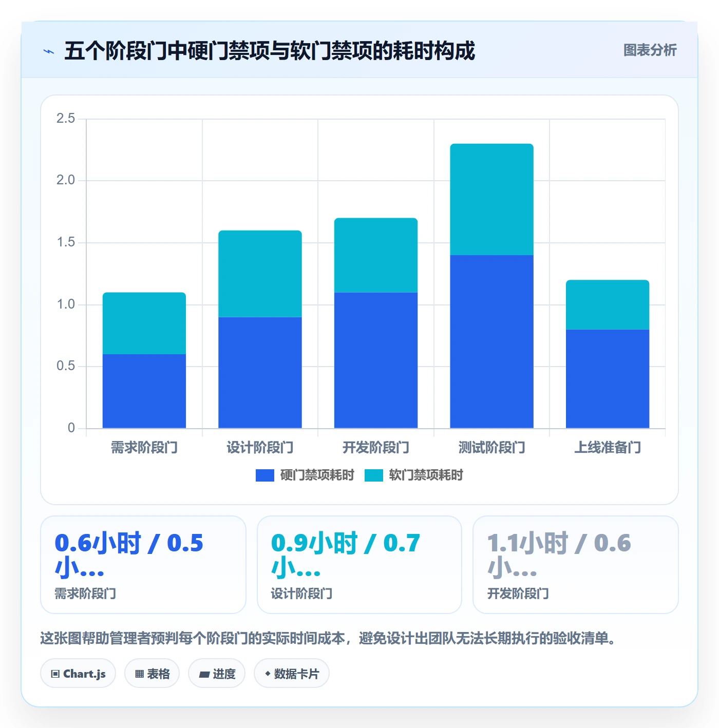Click the teal bar segment for 上线准备门
This screenshot has height=728, width=719.
click(608, 304)
